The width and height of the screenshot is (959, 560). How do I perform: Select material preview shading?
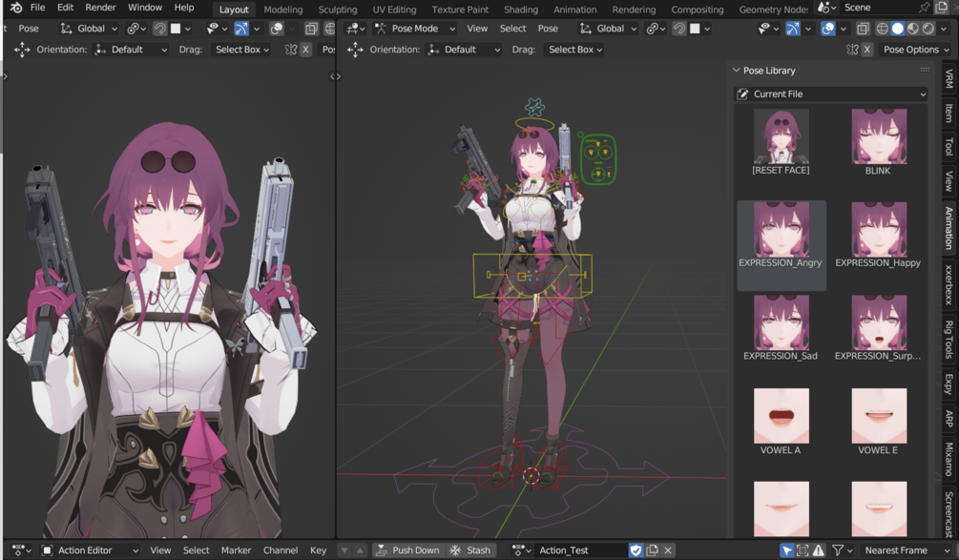[912, 28]
